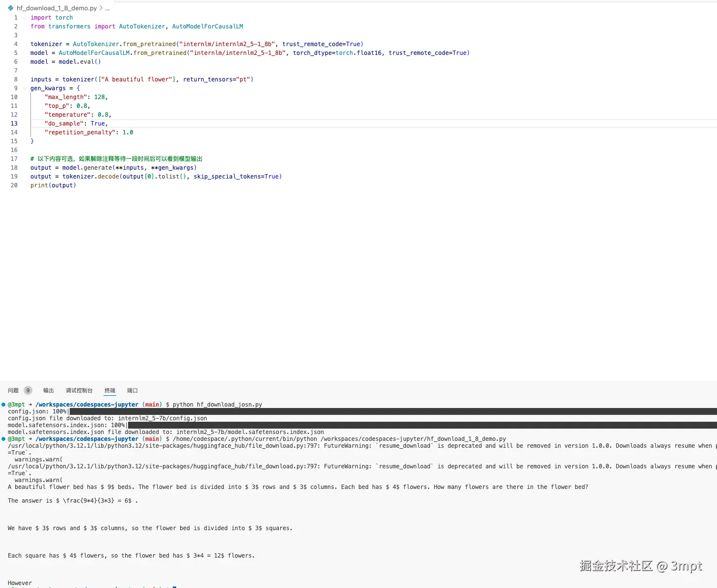Click 'tokenizer.decode' on line 19
The width and height of the screenshot is (717, 588).
point(91,177)
